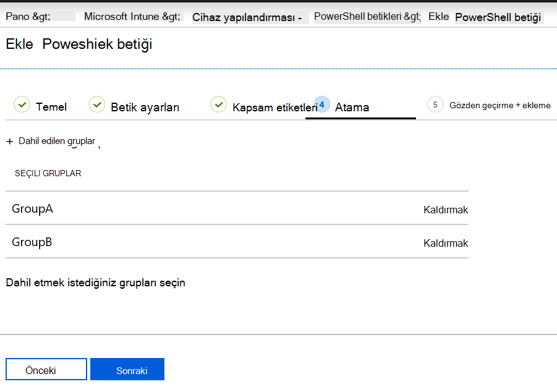Click the blue Sonraki button
Viewport: 557px width, 392px height.
coord(127,369)
